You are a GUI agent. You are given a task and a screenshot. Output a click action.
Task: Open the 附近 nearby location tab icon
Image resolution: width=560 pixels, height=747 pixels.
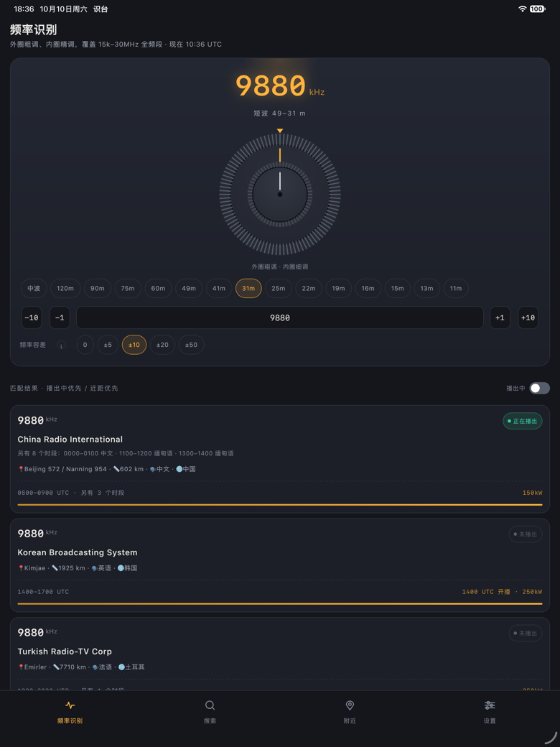click(x=350, y=705)
